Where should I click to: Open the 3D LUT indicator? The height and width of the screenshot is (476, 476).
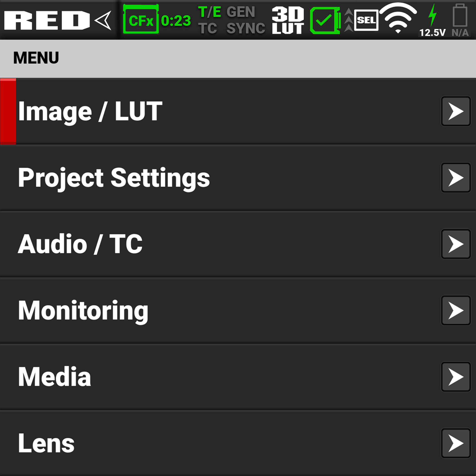pyautogui.click(x=287, y=20)
